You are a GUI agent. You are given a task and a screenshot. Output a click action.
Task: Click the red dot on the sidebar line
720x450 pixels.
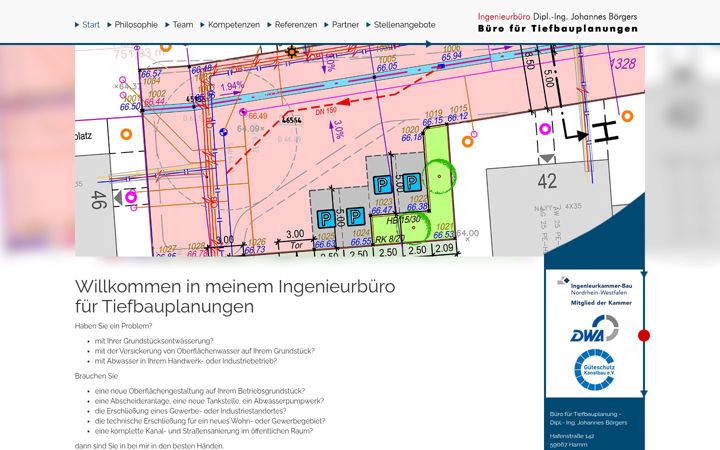pyautogui.click(x=644, y=336)
